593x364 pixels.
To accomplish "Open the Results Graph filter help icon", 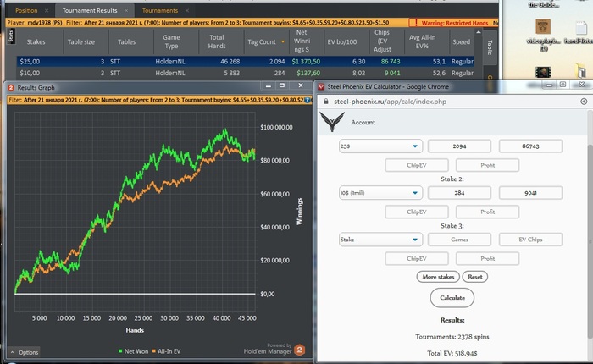I will point(308,100).
